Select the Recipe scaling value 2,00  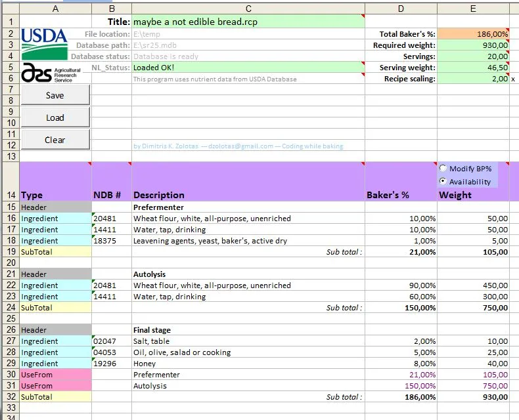click(x=473, y=79)
